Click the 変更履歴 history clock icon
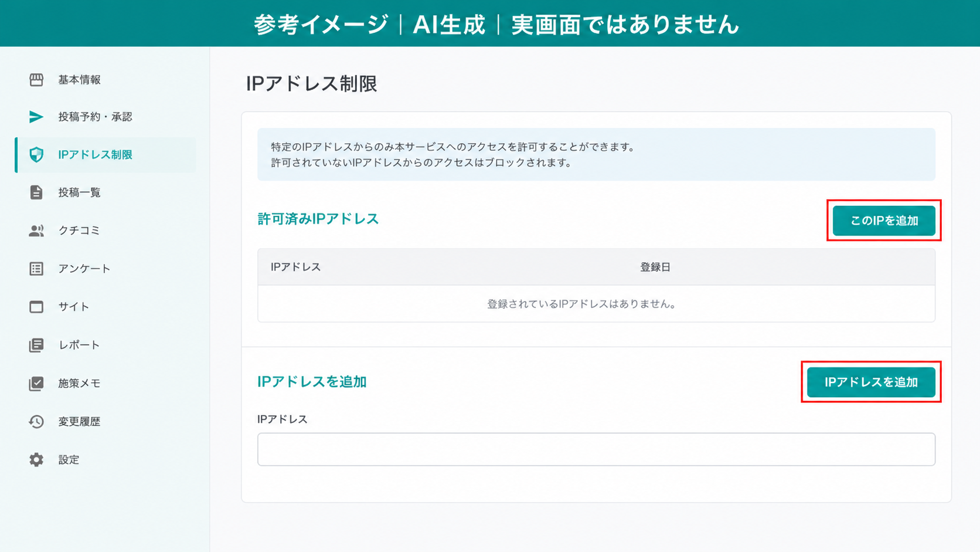Viewport: 980px width, 552px height. pos(36,421)
